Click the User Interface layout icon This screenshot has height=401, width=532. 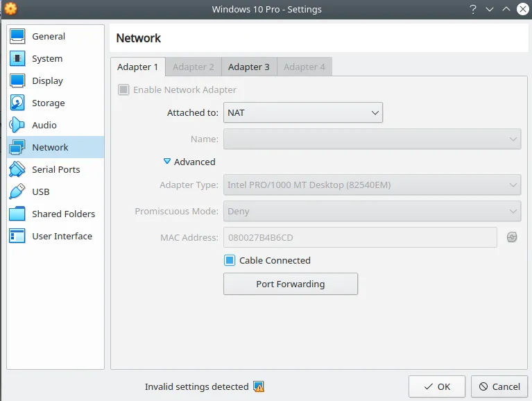[x=17, y=236]
